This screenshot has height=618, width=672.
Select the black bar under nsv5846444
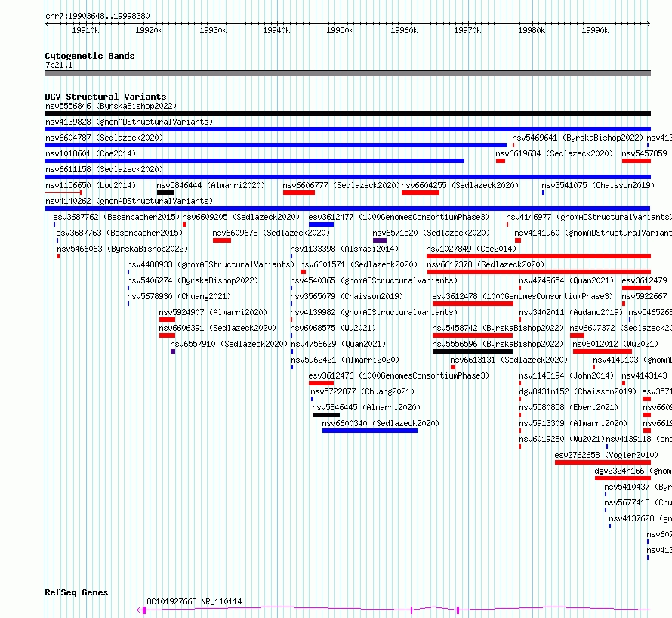point(165,193)
